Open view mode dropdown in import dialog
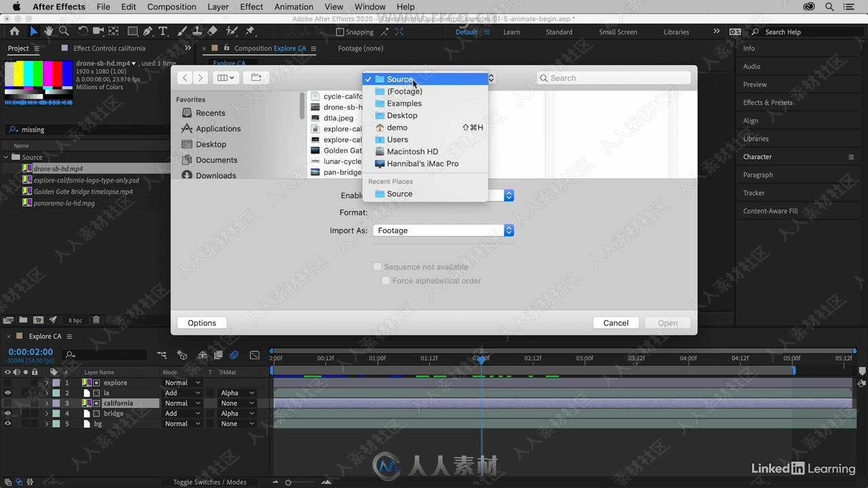 pos(224,78)
